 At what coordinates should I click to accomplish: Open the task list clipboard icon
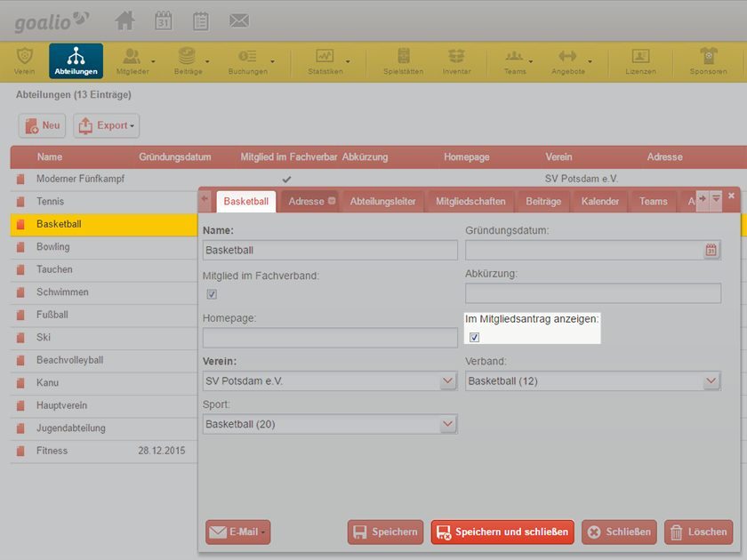(201, 21)
